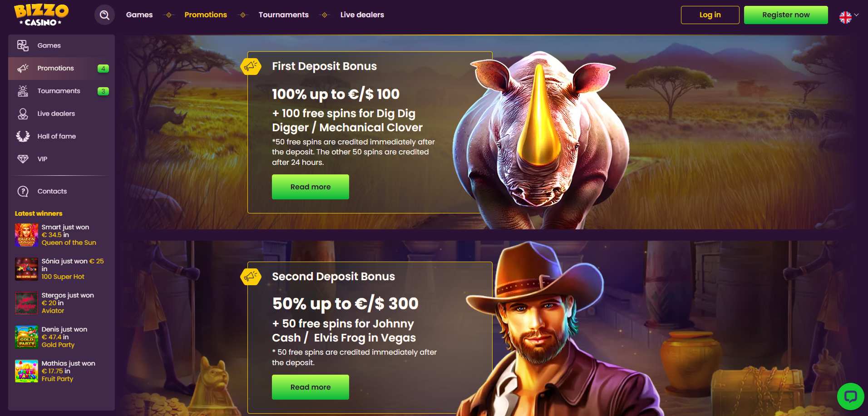Select the Tournaments sidebar icon
This screenshot has width=868, height=416.
coord(23,91)
